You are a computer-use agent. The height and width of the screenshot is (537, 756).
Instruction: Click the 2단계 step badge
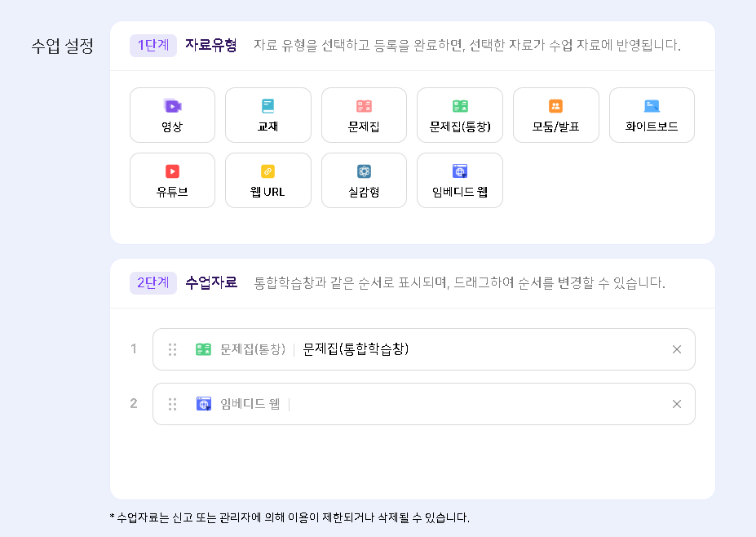coord(153,282)
